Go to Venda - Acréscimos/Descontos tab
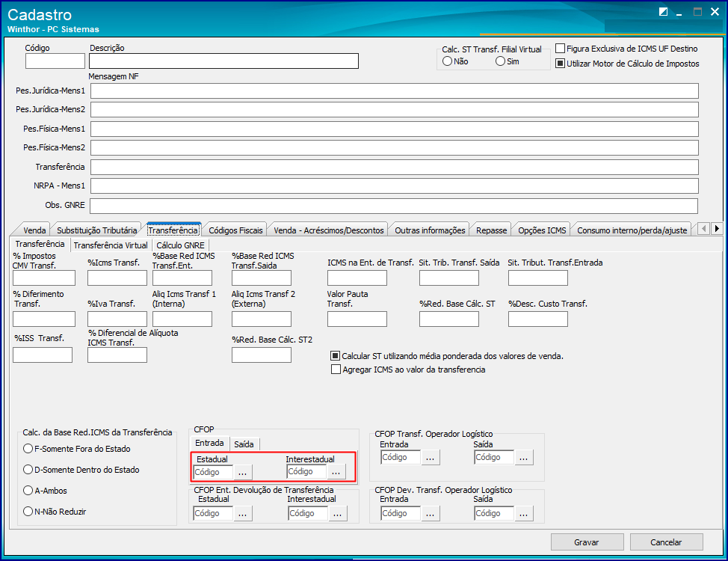728x561 pixels. coord(329,230)
